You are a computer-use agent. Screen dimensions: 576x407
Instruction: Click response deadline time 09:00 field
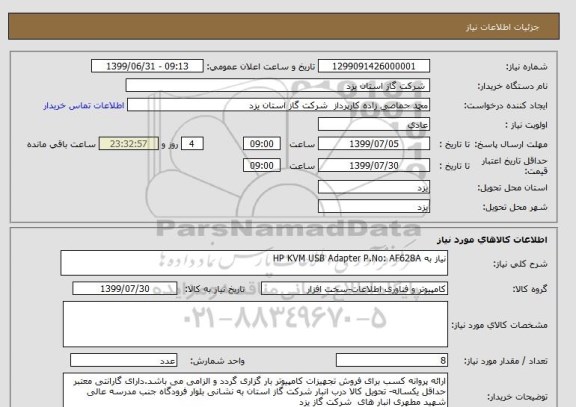[x=262, y=144]
